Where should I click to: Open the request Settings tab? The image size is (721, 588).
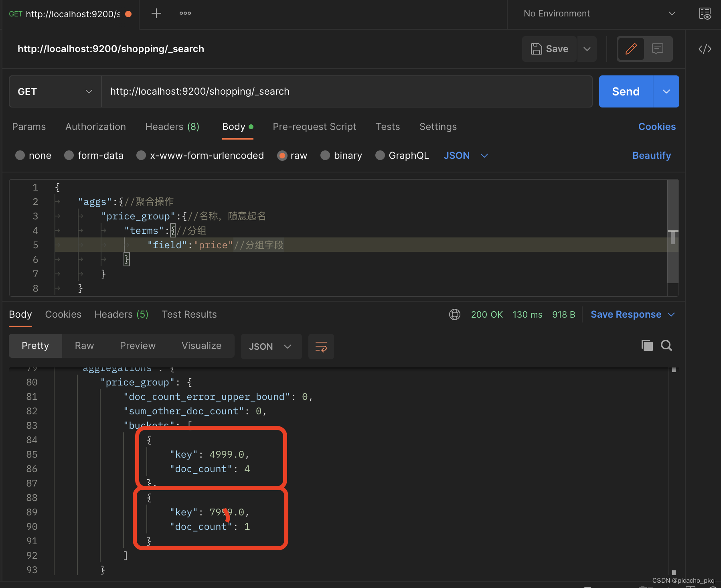(x=438, y=127)
